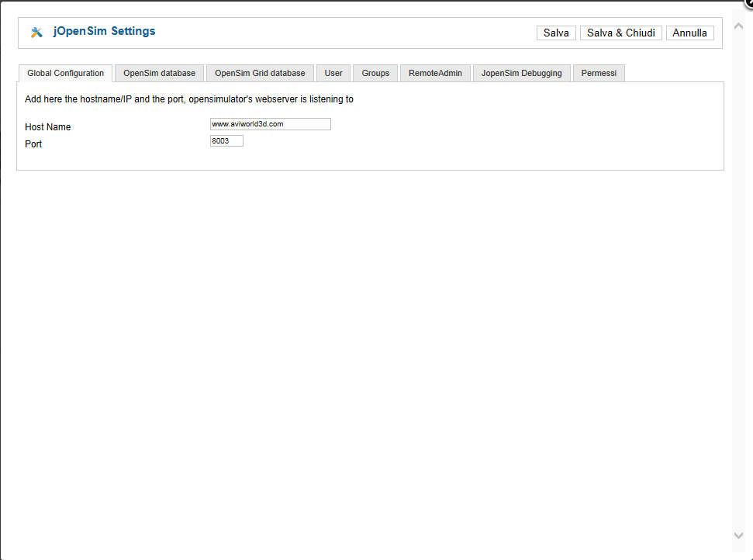The image size is (753, 560).
Task: Go to the RemoteAdmin tab
Action: 435,73
